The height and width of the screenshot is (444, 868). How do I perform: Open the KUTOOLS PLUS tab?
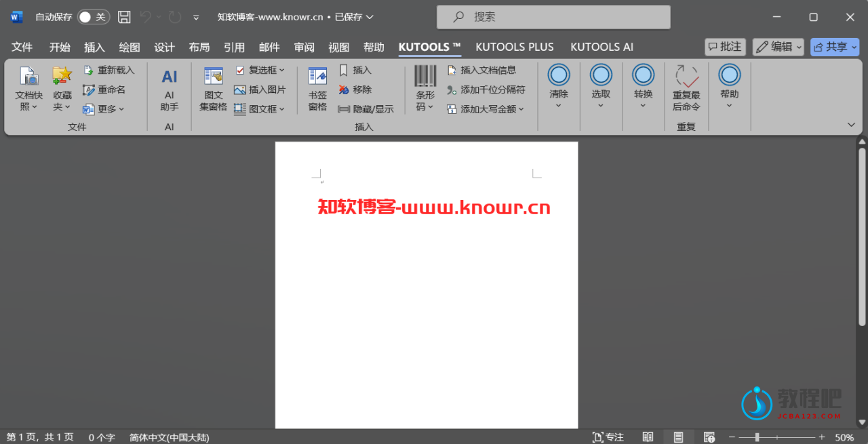pyautogui.click(x=515, y=47)
